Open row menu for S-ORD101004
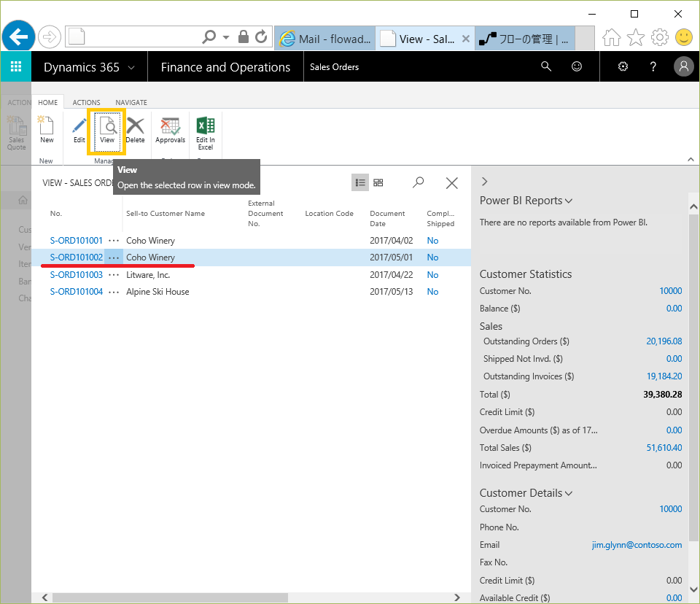Image resolution: width=700 pixels, height=604 pixels. [x=114, y=293]
